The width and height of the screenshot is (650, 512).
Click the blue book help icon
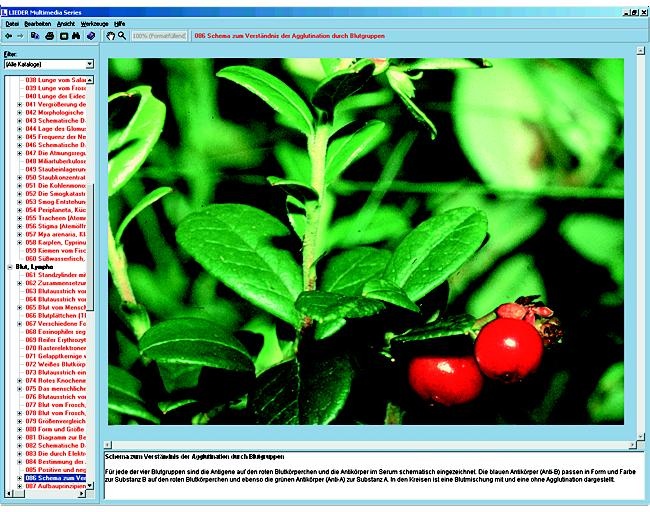tap(89, 35)
